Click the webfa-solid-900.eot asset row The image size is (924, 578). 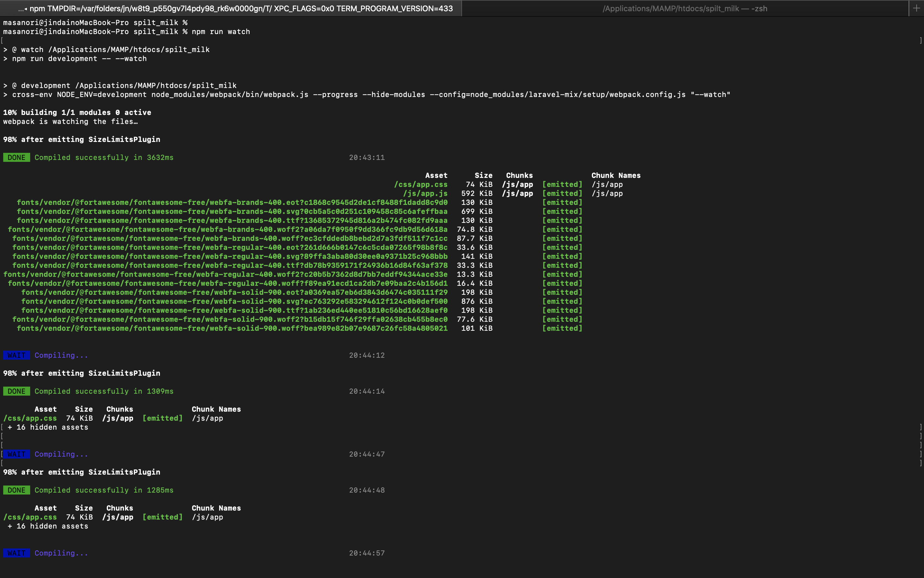302,293
